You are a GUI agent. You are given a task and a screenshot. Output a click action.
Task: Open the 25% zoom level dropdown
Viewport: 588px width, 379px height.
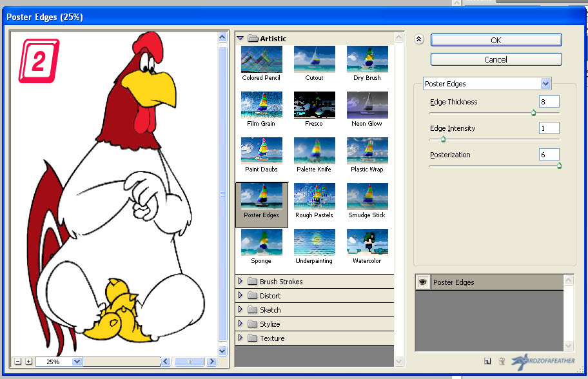77,362
